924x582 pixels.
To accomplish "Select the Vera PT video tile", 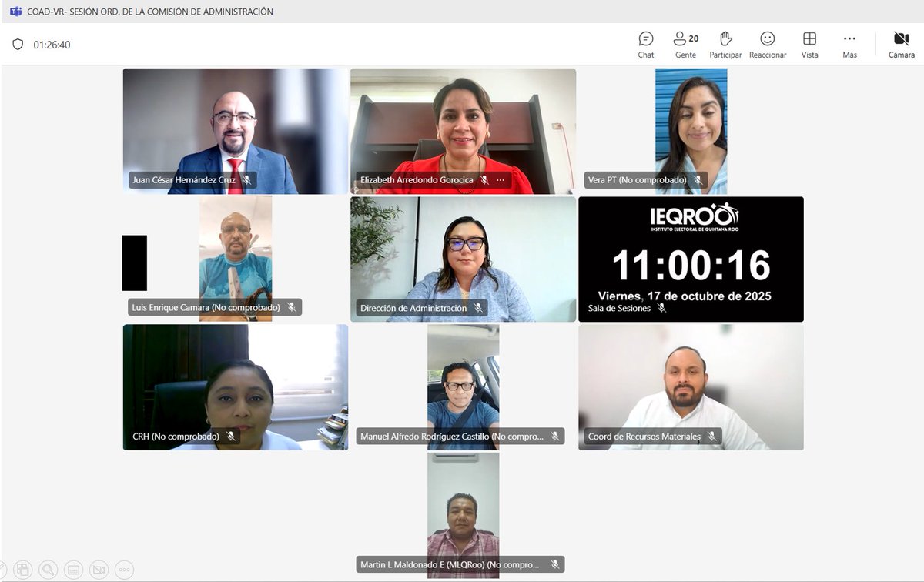I will click(x=691, y=131).
